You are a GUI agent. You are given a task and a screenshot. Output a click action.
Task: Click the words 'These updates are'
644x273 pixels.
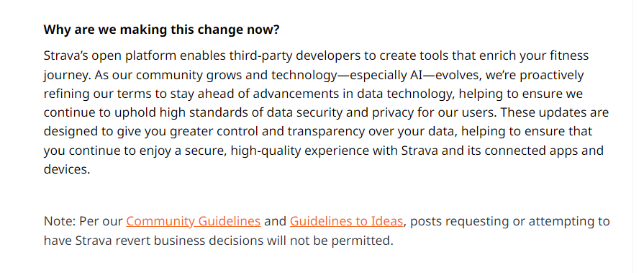tap(555, 112)
